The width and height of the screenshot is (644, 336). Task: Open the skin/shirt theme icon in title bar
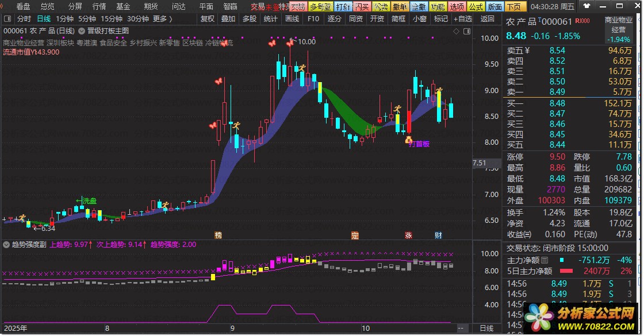pyautogui.click(x=586, y=6)
